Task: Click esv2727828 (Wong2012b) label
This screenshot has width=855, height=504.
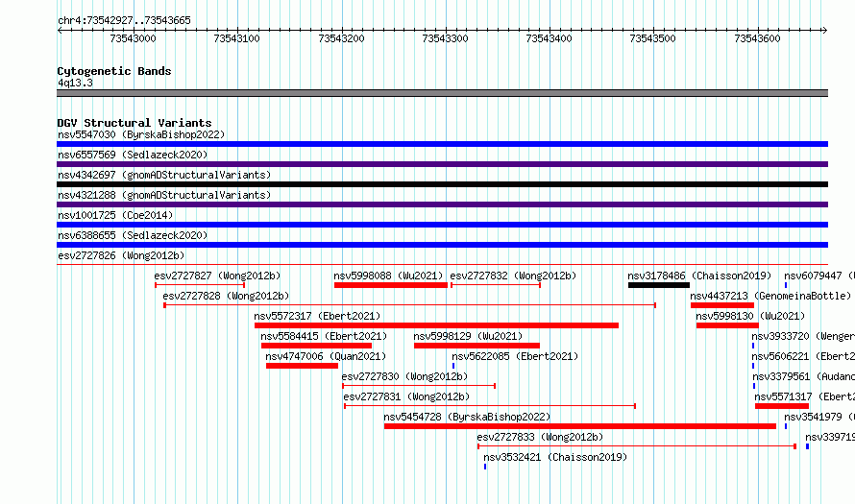Action: pos(226,296)
